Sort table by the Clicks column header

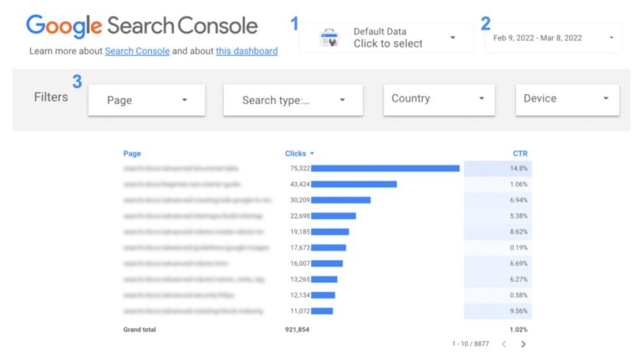pyautogui.click(x=296, y=153)
